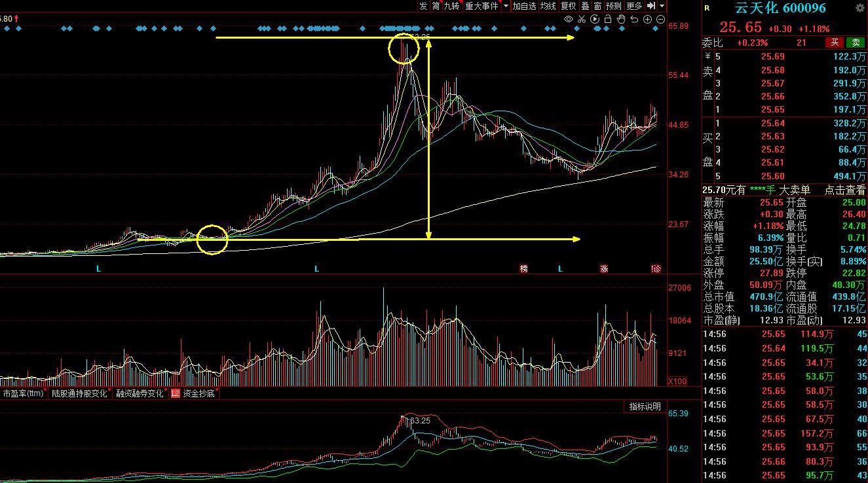Toggle the eye visibility icon above the chart
This screenshot has width=868, height=483.
tap(569, 20)
